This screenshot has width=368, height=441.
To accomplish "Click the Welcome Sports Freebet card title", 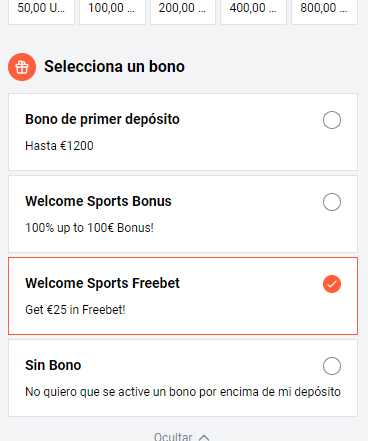I will pos(102,283).
